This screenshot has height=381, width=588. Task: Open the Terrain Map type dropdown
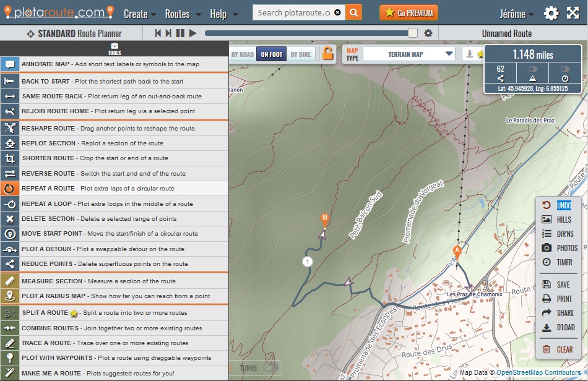click(409, 54)
